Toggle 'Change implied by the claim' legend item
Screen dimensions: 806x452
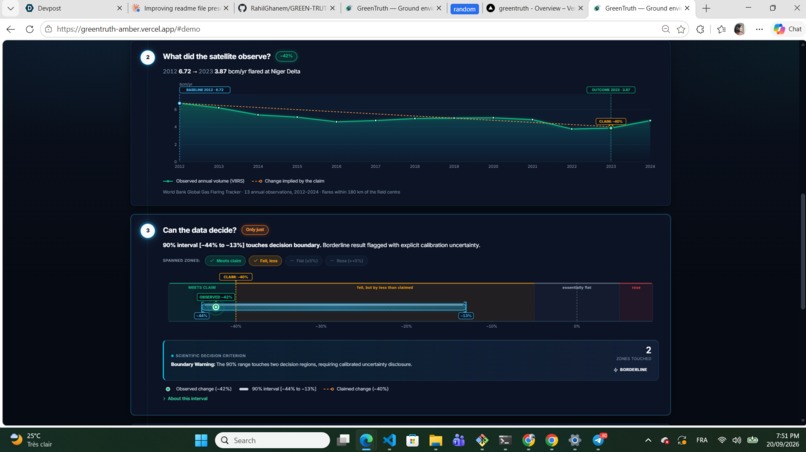coord(288,181)
